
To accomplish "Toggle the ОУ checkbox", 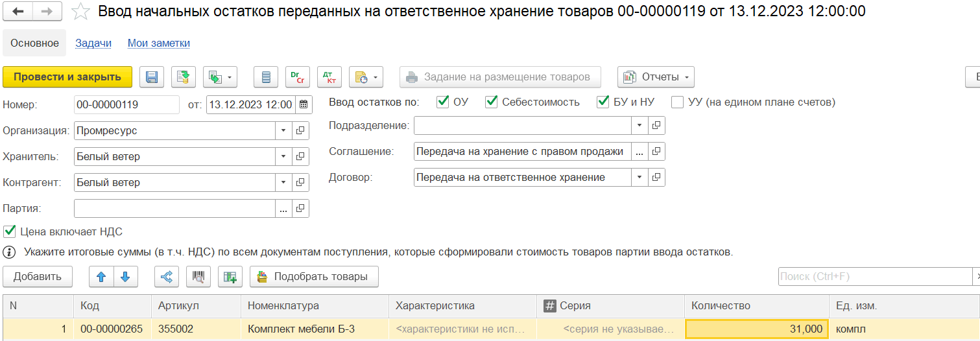I will [x=443, y=102].
